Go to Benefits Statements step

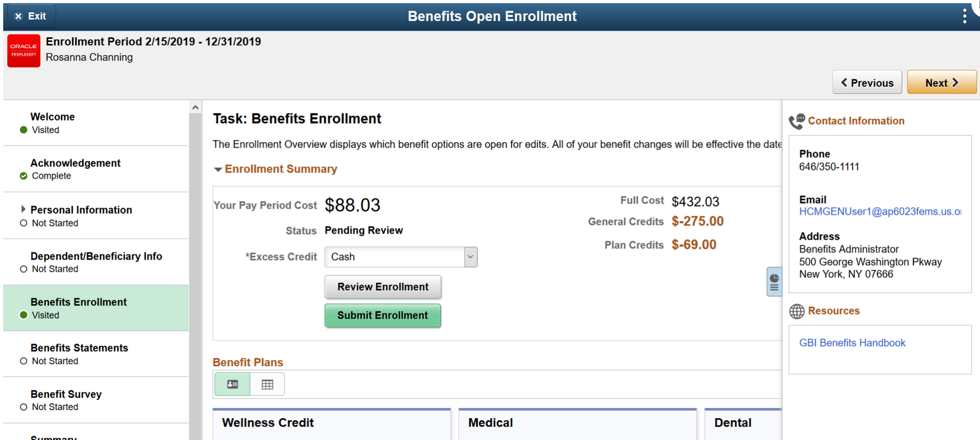(79, 348)
